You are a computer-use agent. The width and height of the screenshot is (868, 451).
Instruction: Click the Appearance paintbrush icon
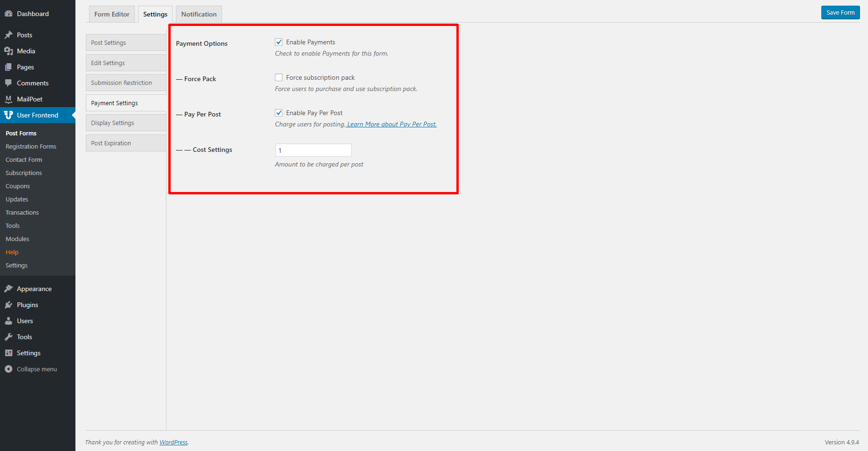8,289
